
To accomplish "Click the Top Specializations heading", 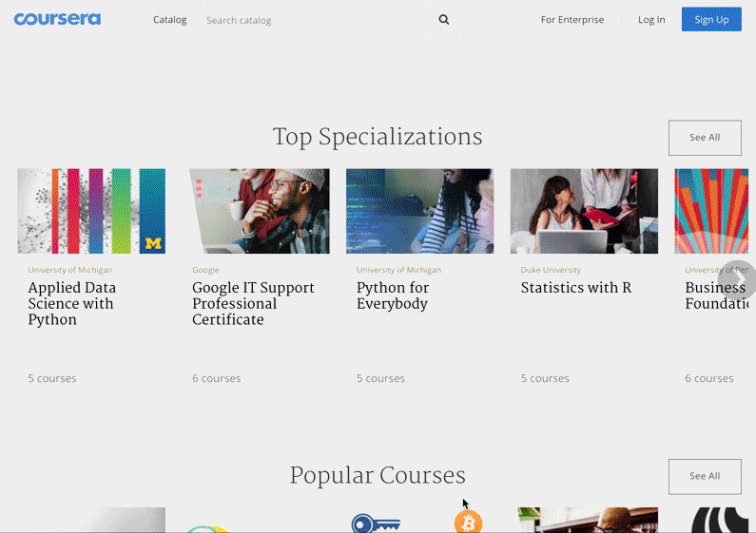I will (378, 137).
